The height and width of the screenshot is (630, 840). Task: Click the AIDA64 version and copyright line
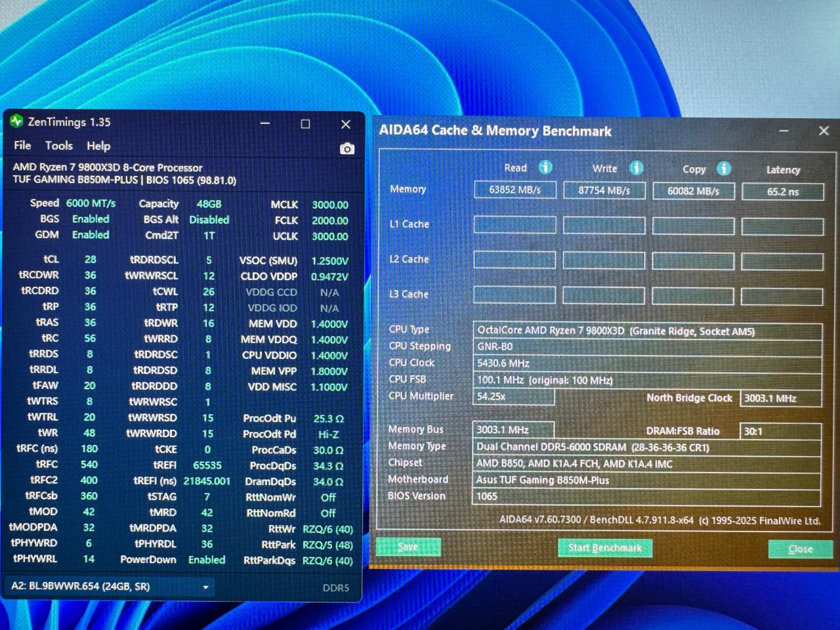pos(660,520)
